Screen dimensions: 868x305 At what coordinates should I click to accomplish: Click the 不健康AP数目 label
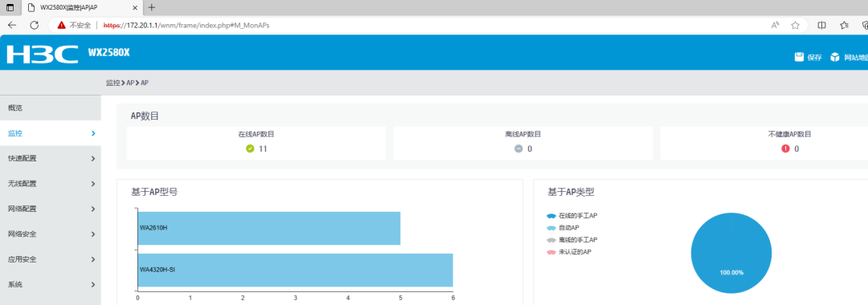[790, 134]
